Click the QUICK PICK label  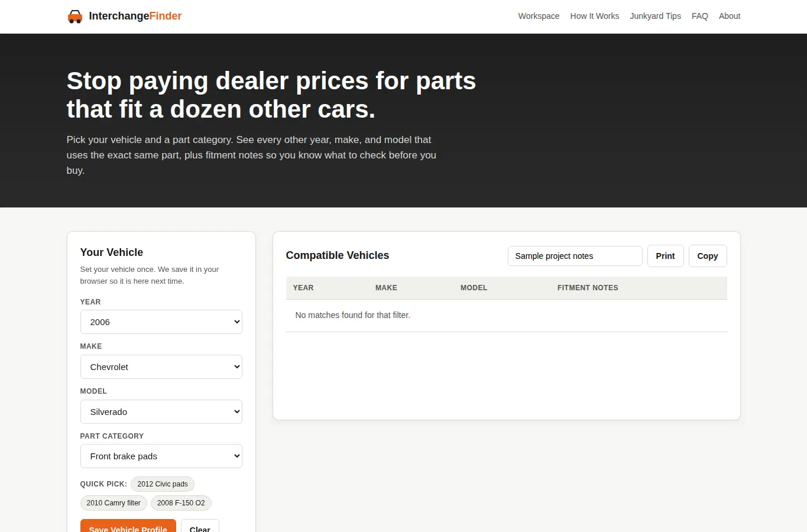pos(103,484)
